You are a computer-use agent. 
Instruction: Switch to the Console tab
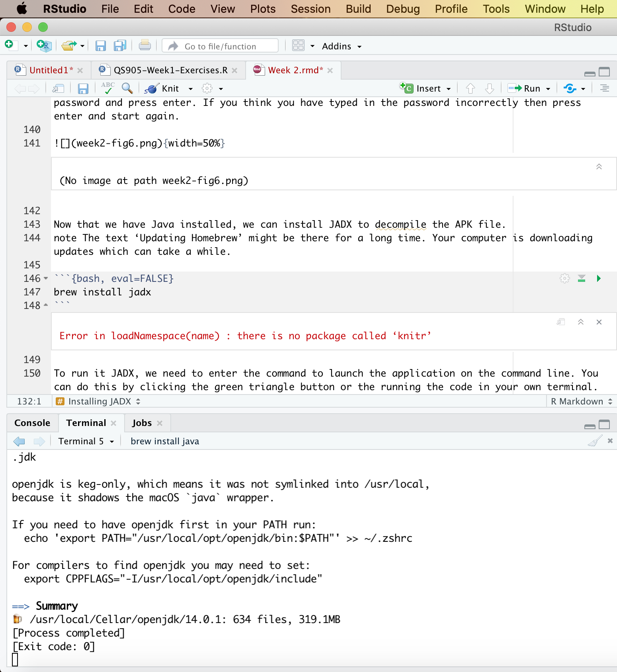(x=32, y=423)
